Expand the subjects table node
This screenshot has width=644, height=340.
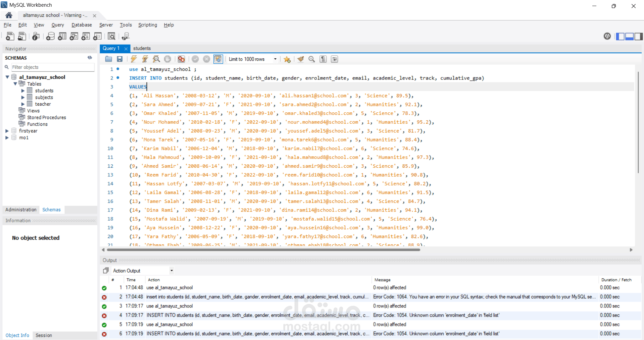[23, 97]
